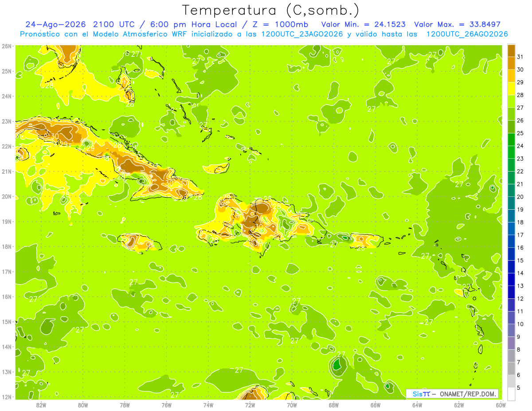Click the "23N" latitude axis label
The image size is (532, 411).
click(7, 121)
